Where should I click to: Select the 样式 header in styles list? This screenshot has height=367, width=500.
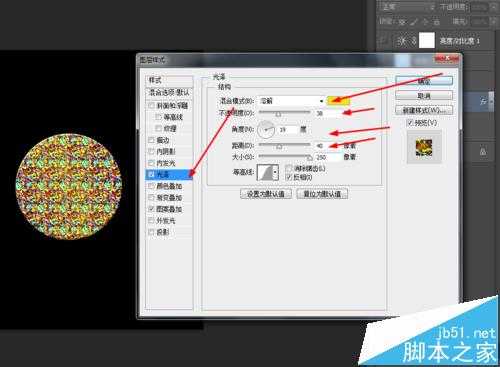(169, 80)
